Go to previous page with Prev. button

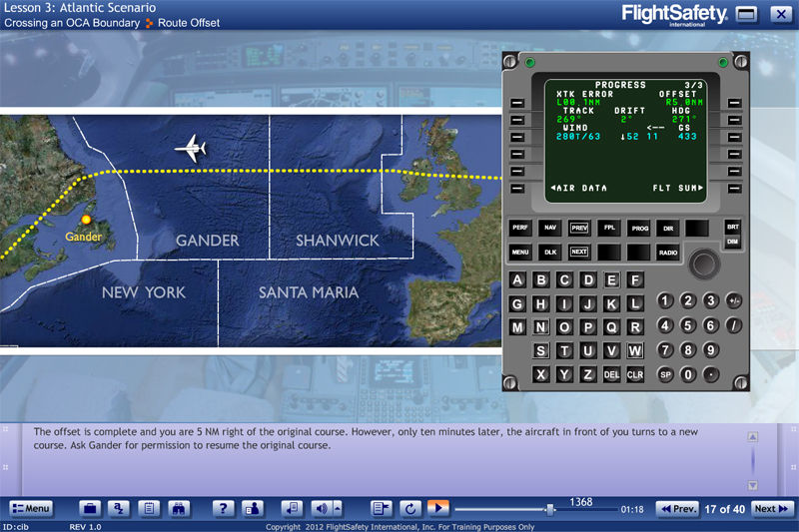tap(678, 509)
